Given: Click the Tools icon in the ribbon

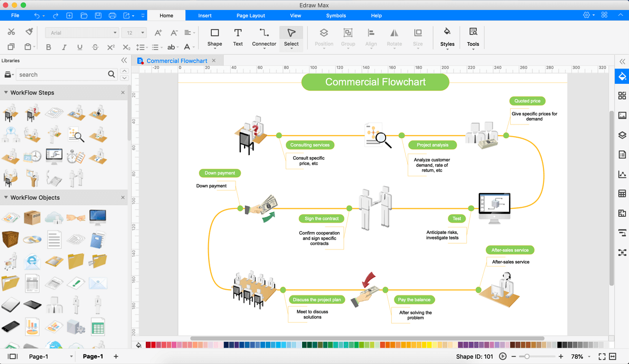Looking at the screenshot, I should (x=472, y=37).
